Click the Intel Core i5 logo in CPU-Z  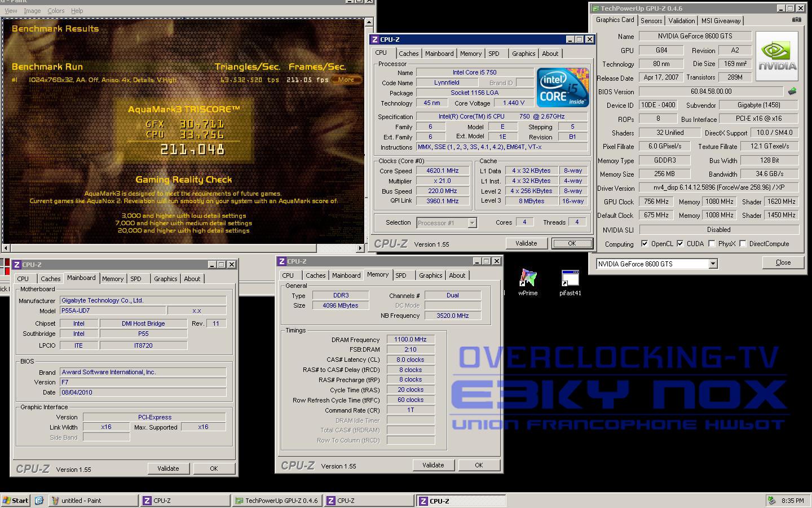(x=563, y=87)
